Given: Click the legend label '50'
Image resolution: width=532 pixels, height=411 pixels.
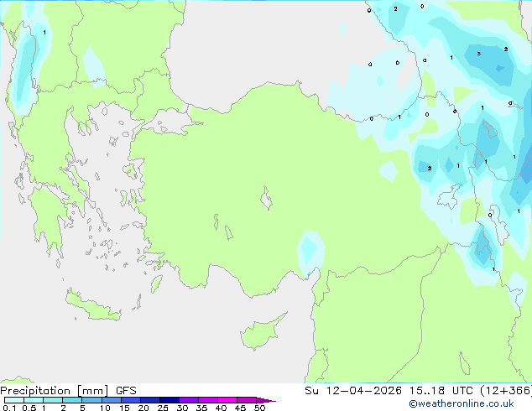Looking at the screenshot, I should coord(259,408).
